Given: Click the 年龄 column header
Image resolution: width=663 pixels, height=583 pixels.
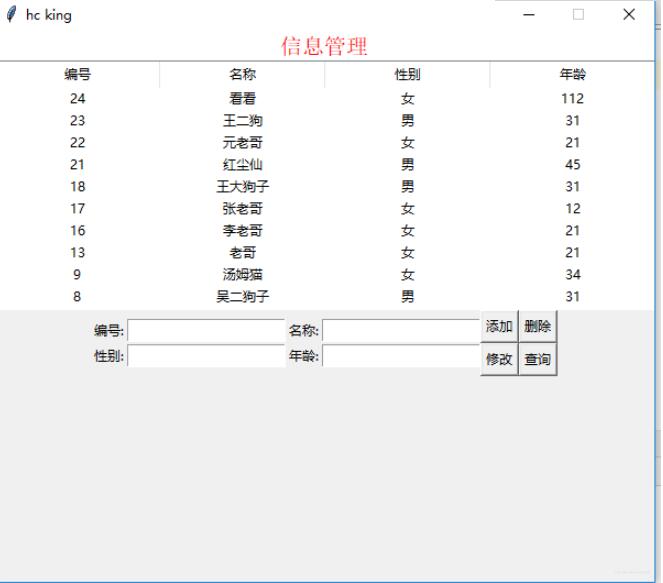Looking at the screenshot, I should pyautogui.click(x=573, y=74).
